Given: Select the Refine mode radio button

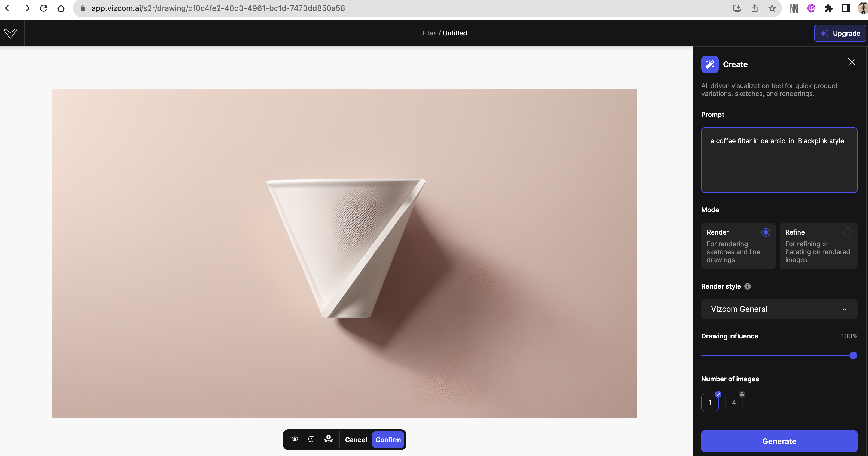Looking at the screenshot, I should (848, 232).
